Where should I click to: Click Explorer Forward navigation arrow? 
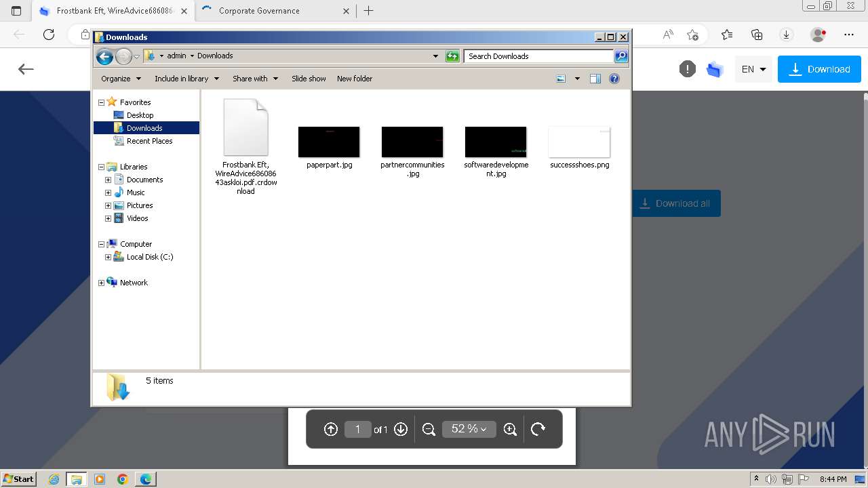pyautogui.click(x=123, y=56)
